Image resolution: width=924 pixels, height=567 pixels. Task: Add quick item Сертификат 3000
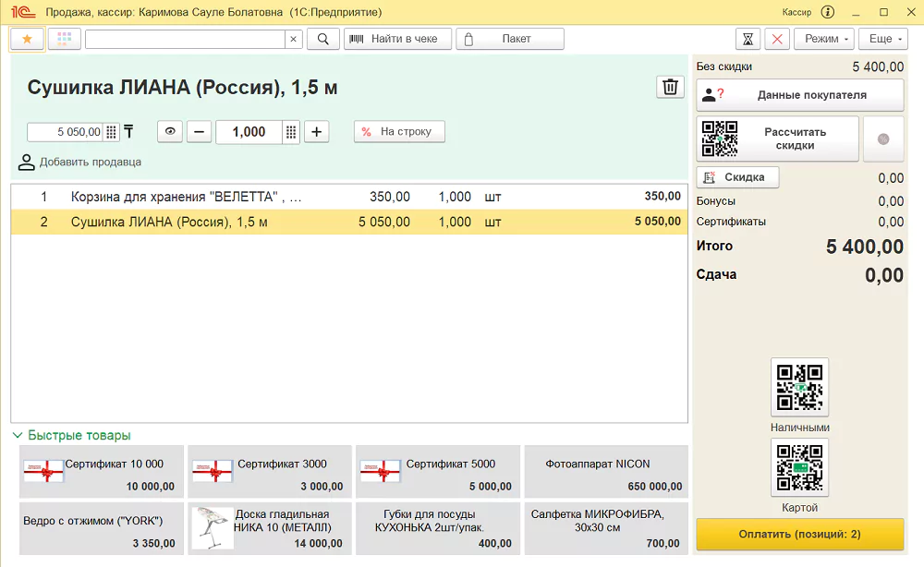click(x=270, y=472)
